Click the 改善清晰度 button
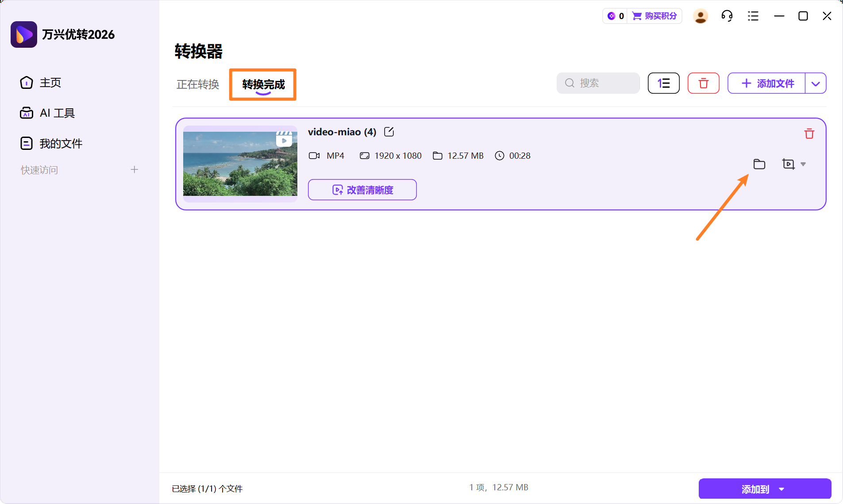Image resolution: width=843 pixels, height=504 pixels. 362,190
